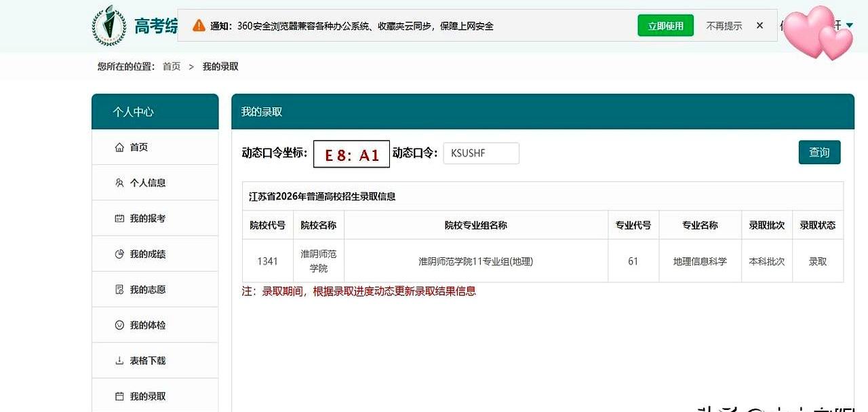Click the 院校专业组名称 column header
The height and width of the screenshot is (412, 868).
(476, 225)
